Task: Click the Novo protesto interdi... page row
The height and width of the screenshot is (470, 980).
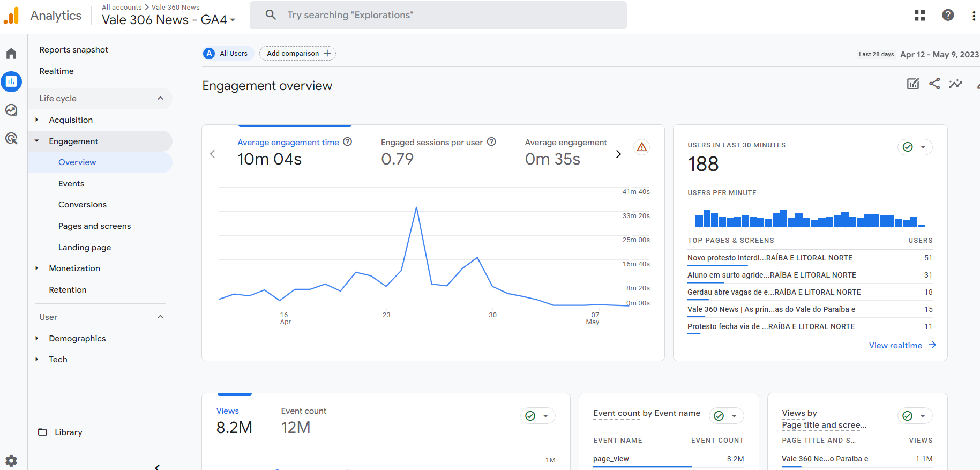Action: [810, 258]
